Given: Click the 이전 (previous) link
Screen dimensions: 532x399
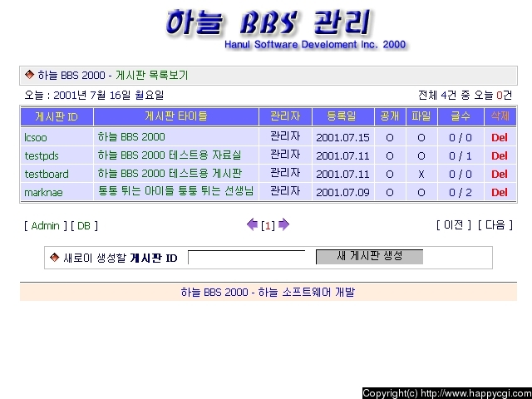Looking at the screenshot, I should (454, 224).
